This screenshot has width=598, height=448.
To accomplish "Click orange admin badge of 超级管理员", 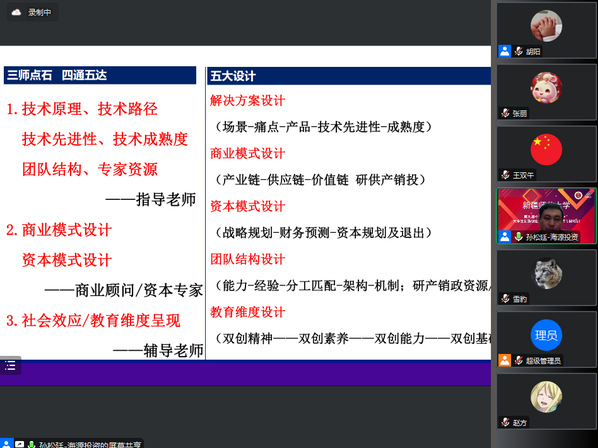I will coord(505,360).
